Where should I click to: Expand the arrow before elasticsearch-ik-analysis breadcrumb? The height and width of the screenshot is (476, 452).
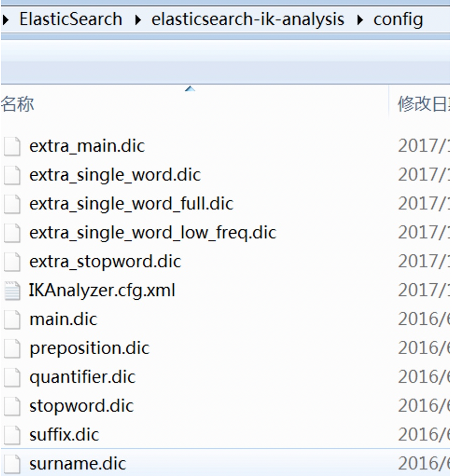point(138,20)
